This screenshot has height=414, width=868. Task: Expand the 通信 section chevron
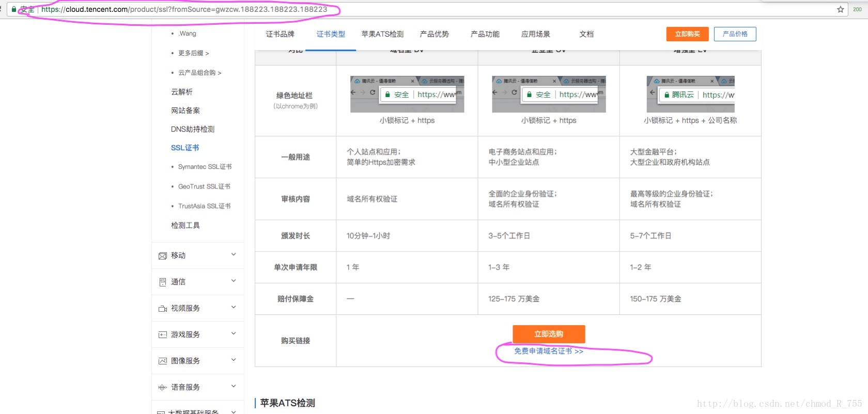[234, 281]
